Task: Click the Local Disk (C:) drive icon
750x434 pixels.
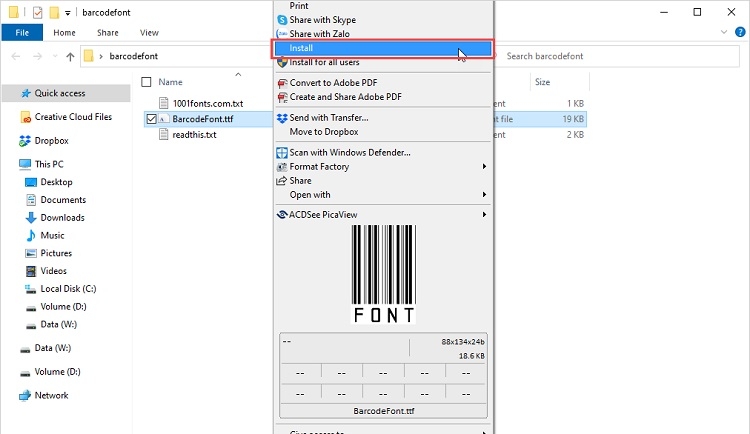Action: [x=31, y=289]
